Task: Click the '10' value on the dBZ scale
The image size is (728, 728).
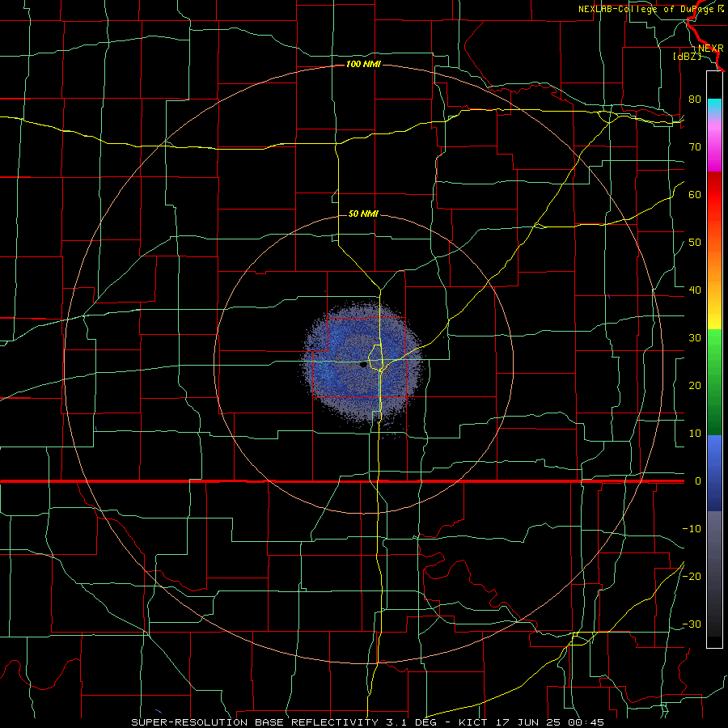Action: coord(695,434)
